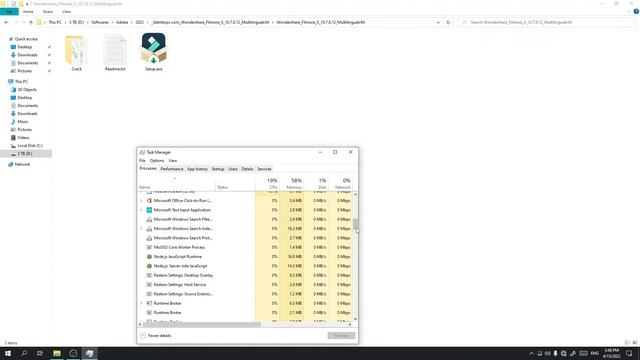Click Task Manager vertical scrollbar thumb

point(356,224)
